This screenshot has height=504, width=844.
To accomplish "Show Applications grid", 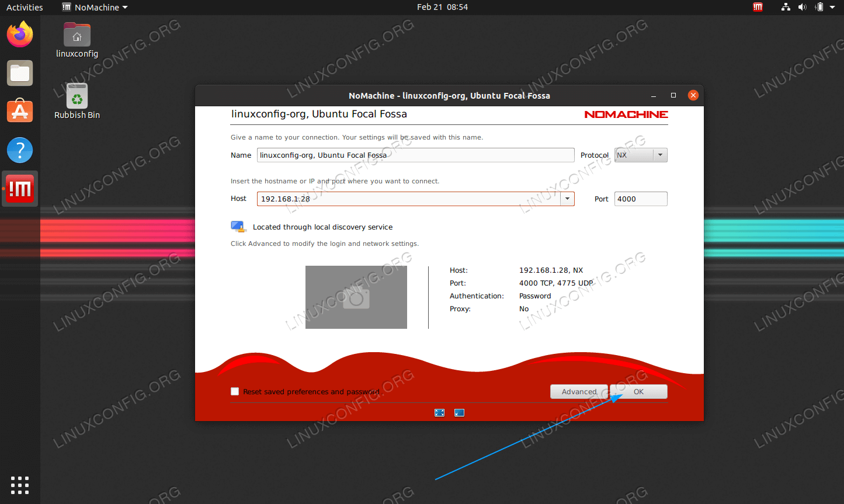I will [20, 485].
